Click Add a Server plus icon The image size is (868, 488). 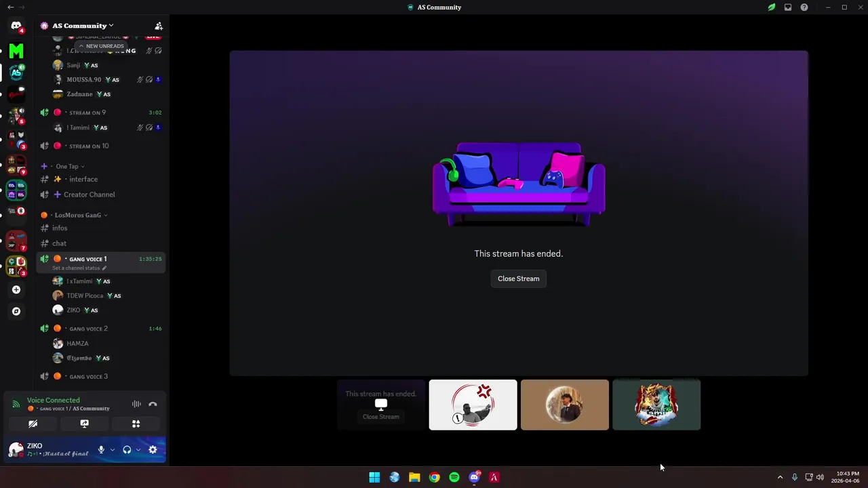(x=16, y=289)
